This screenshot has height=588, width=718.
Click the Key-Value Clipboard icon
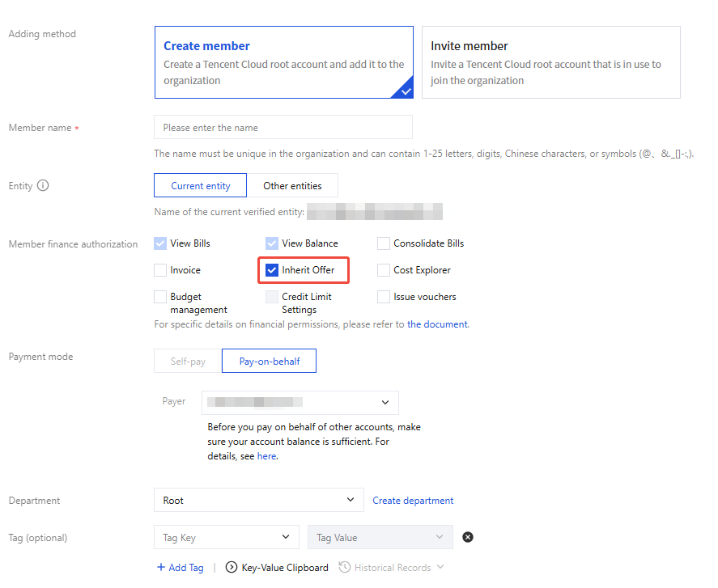(x=232, y=568)
